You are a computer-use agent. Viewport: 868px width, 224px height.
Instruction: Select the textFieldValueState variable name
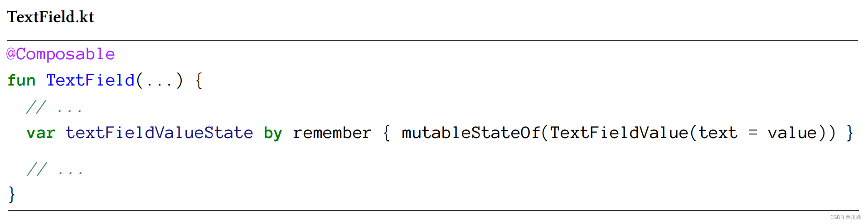[159, 133]
